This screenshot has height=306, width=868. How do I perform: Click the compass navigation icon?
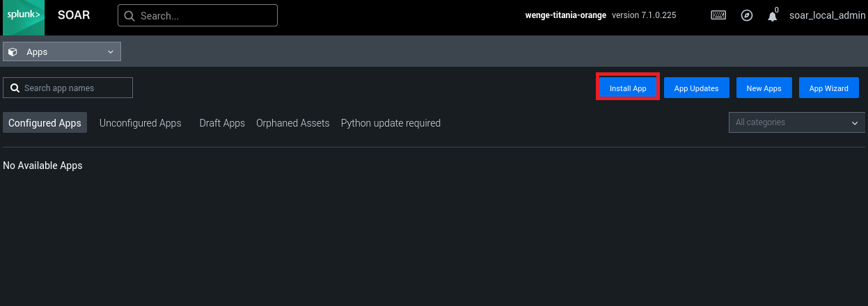pos(747,16)
